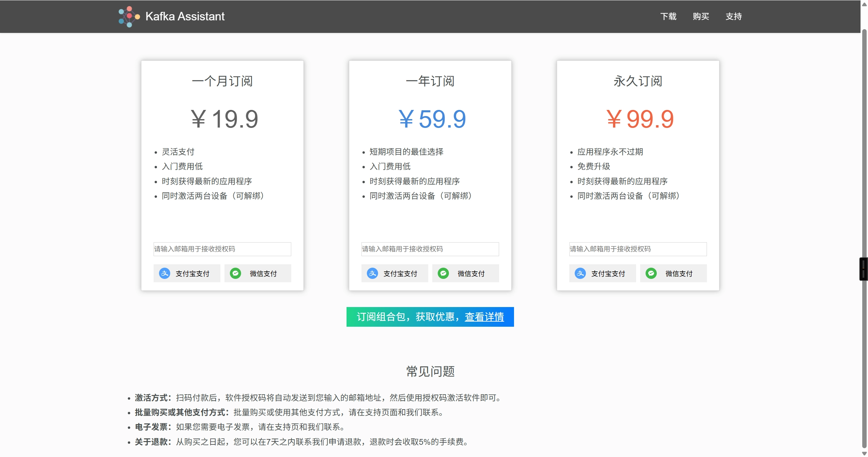Click the ¥99.9 price text

click(640, 119)
